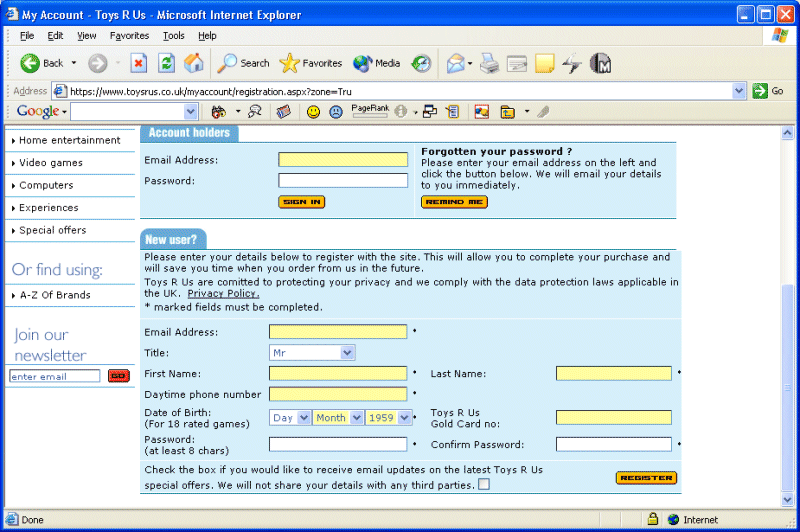The image size is (800, 532).
Task: Open the Media globe icon
Action: point(362,63)
